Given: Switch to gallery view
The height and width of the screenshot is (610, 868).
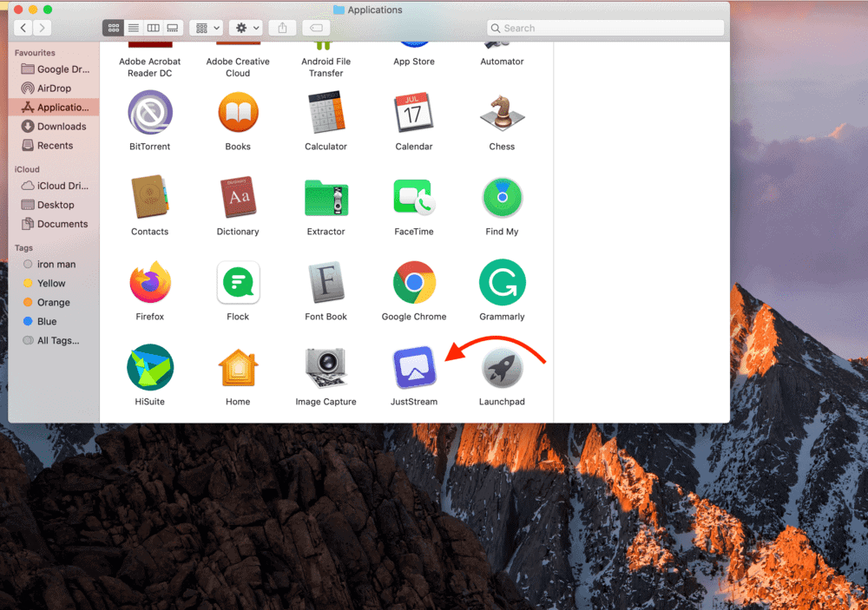Looking at the screenshot, I should click(x=173, y=28).
